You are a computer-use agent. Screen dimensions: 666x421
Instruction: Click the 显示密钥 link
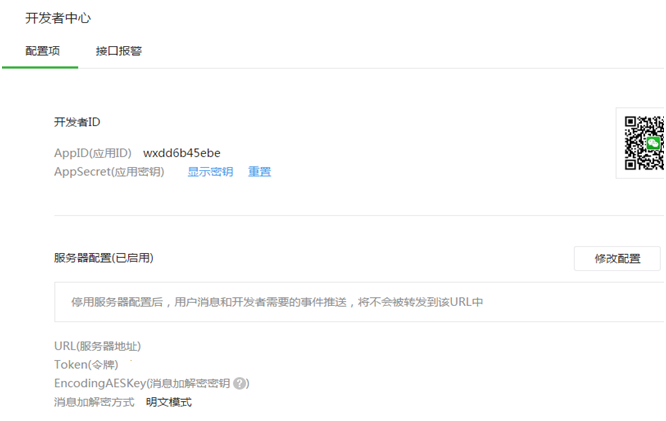coord(210,172)
